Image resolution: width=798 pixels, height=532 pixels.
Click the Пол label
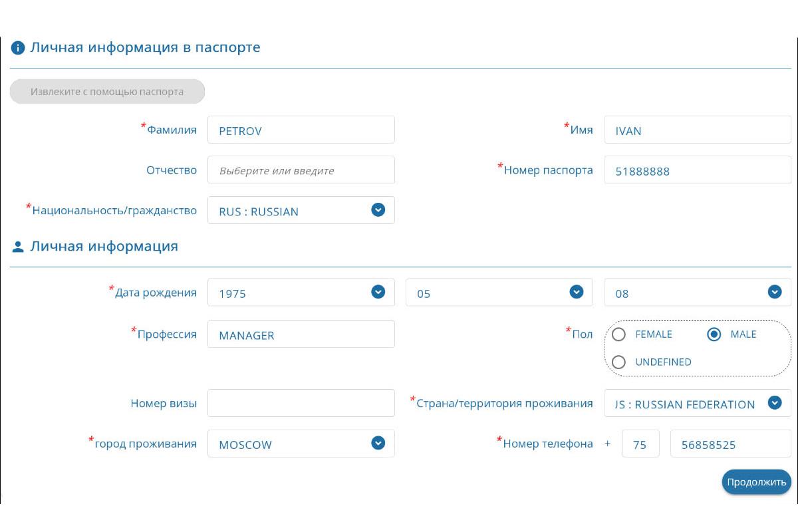(x=582, y=334)
